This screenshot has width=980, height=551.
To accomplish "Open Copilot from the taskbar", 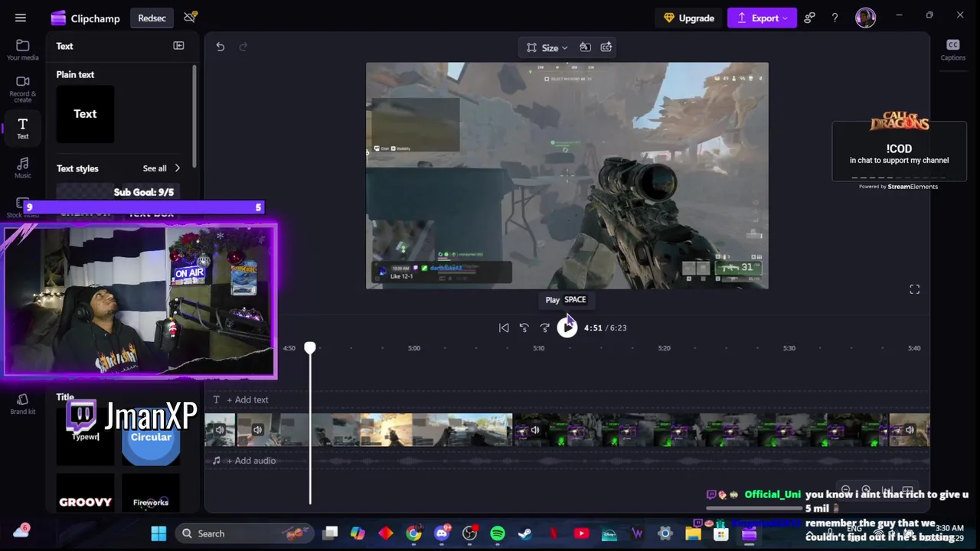I will click(x=358, y=533).
